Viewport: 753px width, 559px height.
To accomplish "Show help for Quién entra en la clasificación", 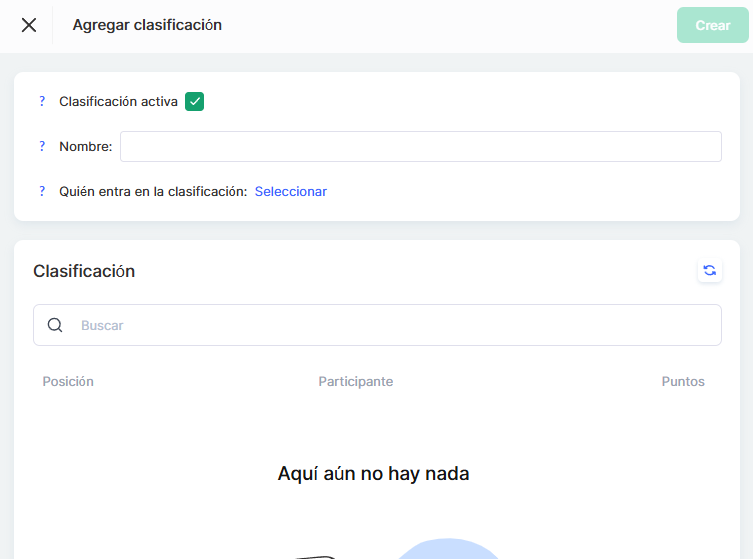I will pos(42,191).
